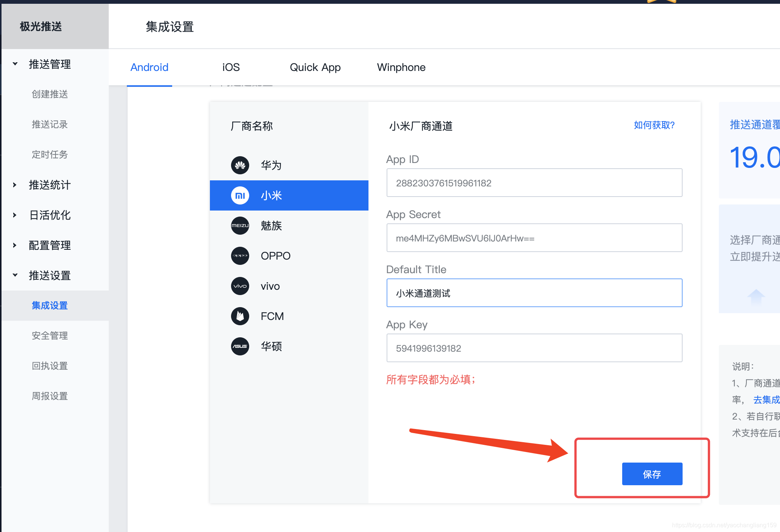Viewport: 780px width, 532px height.
Task: Select the OPPO vendor name
Action: tap(276, 256)
